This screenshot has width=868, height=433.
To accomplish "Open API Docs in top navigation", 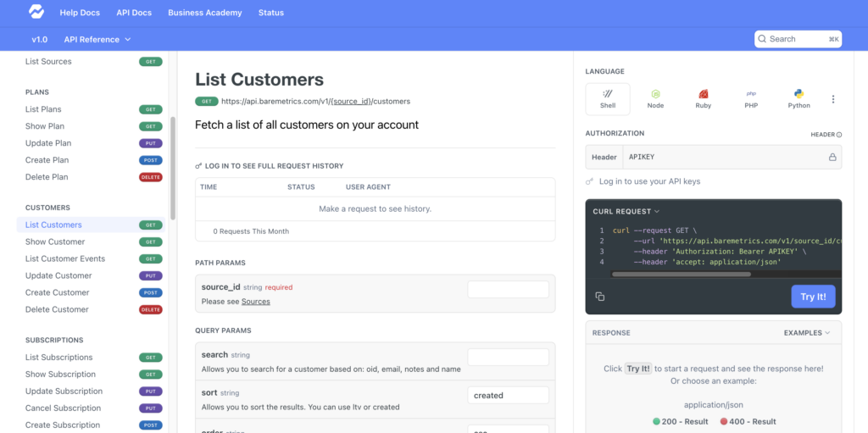I will point(134,12).
